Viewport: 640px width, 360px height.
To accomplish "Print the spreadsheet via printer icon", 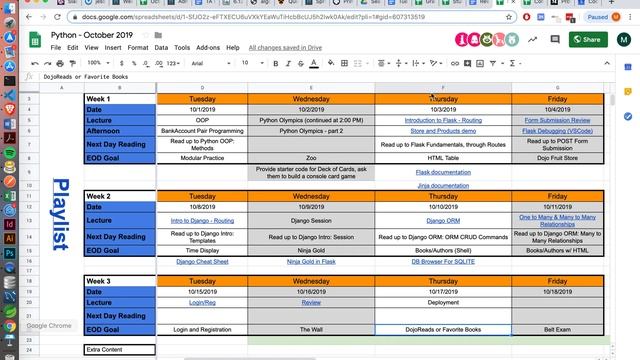I will coord(60,63).
